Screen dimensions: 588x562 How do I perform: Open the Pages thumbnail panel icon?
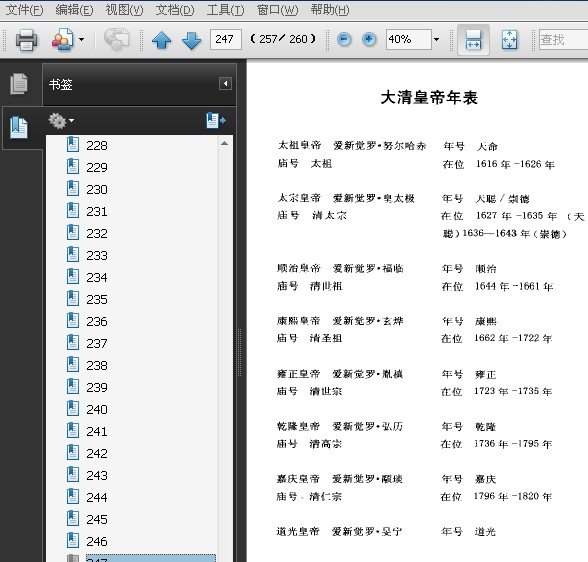(x=19, y=84)
